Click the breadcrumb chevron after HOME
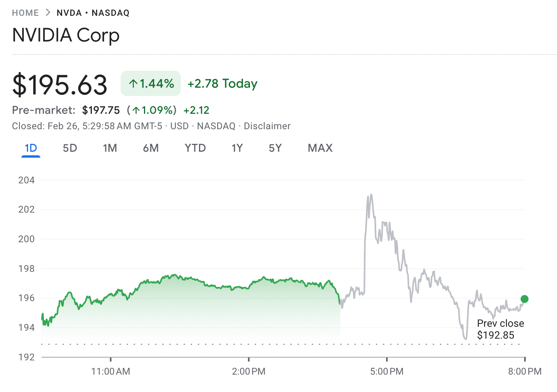Image resolution: width=557 pixels, height=392 pixels. (47, 12)
